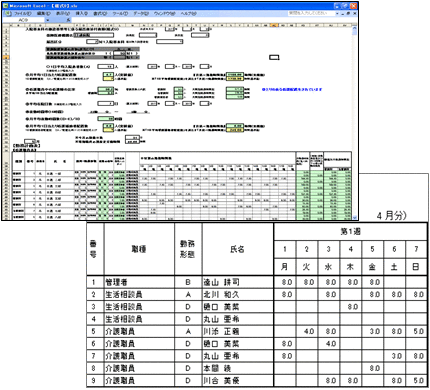Click the Excel icon in title bar
430x390 pixels.
5,6
